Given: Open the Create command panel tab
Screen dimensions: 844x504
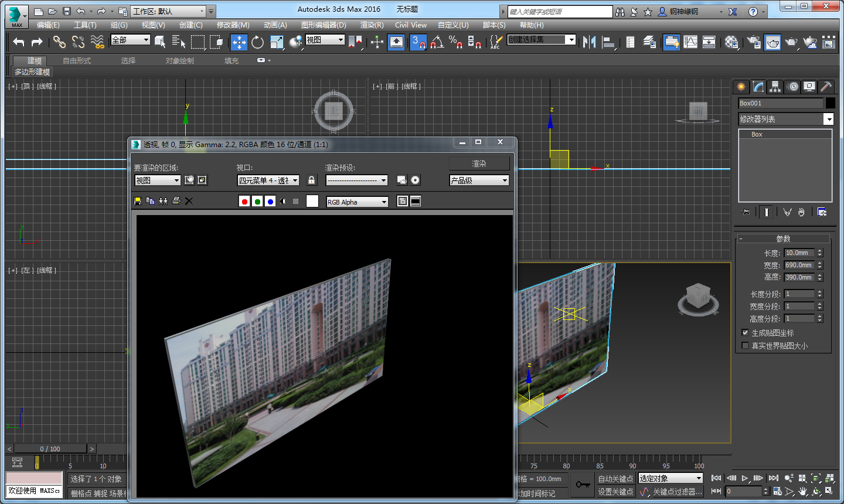Looking at the screenshot, I should [741, 87].
